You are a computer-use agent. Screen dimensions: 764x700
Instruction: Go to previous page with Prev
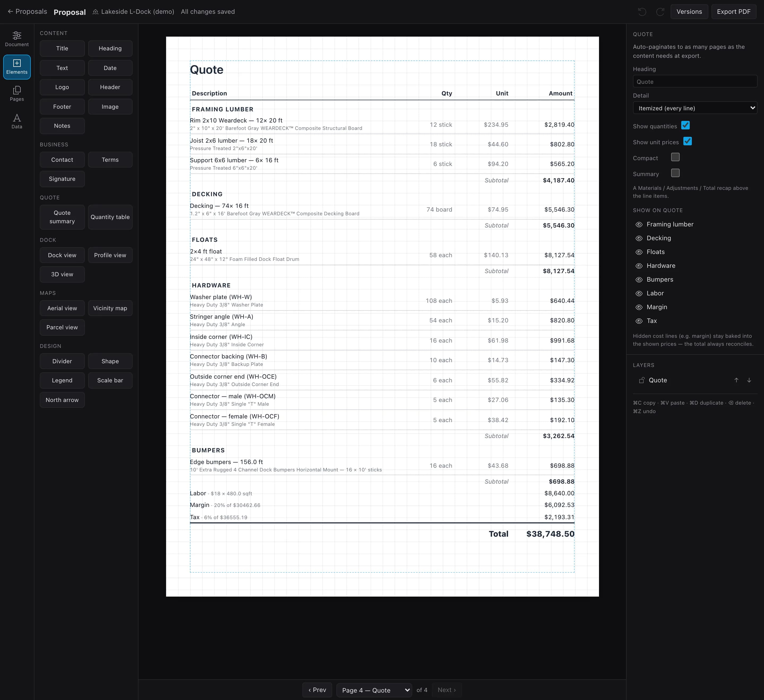(317, 690)
